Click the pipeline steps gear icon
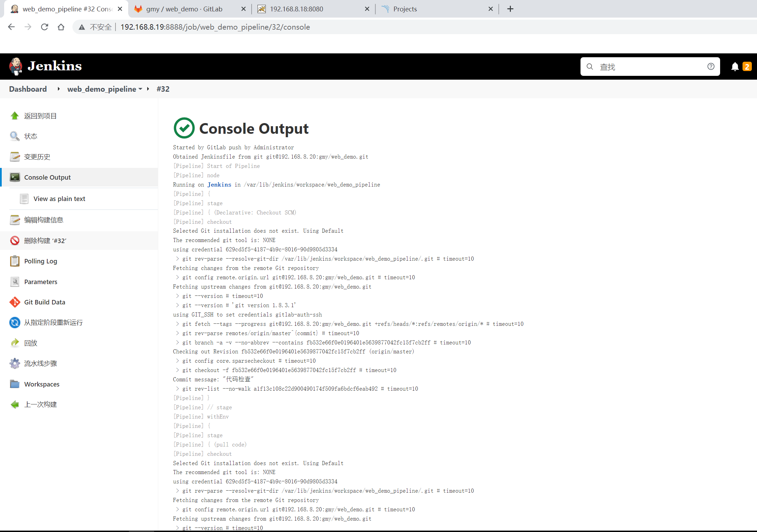 pos(14,363)
